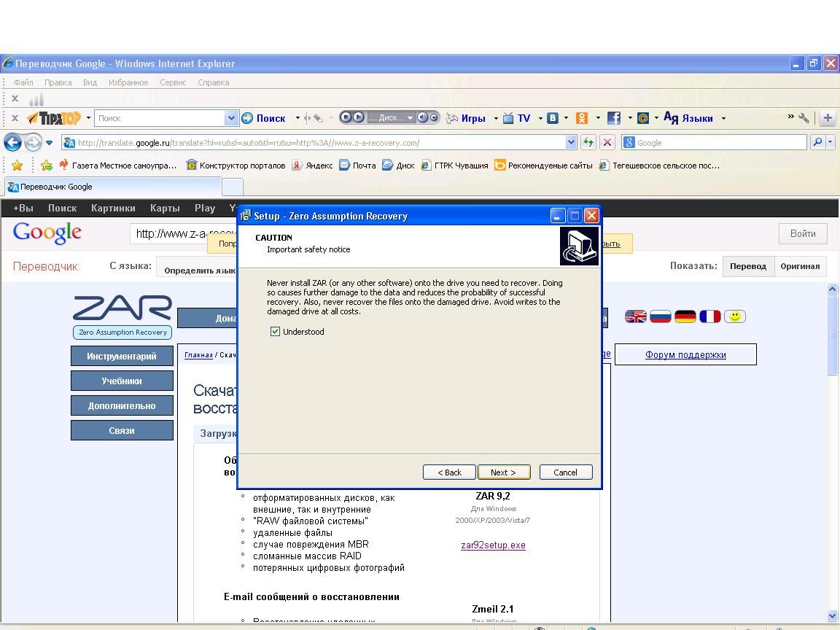Cancel the Zero Assumption Recovery setup
The image size is (840, 630).
click(x=565, y=472)
